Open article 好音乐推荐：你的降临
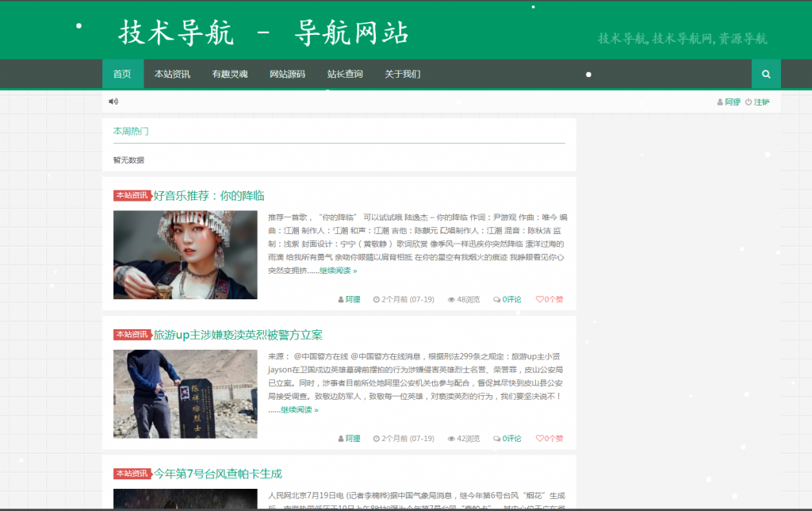This screenshot has height=511, width=812. (x=209, y=196)
